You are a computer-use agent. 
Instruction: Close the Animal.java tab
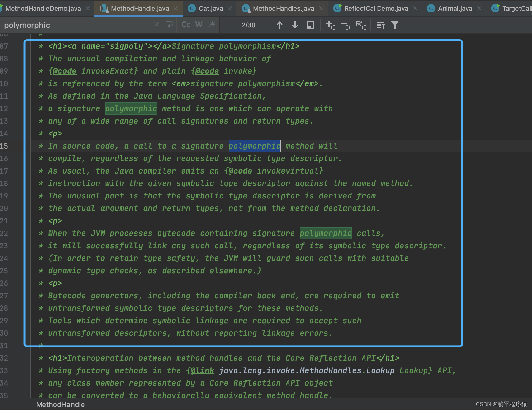[479, 8]
